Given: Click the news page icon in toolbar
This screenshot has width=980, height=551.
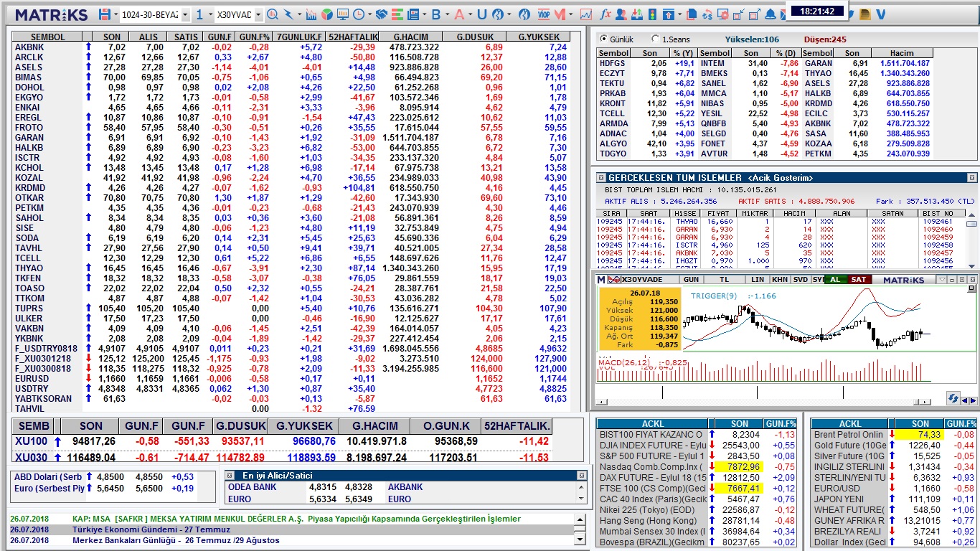Looking at the screenshot, I should (413, 14).
